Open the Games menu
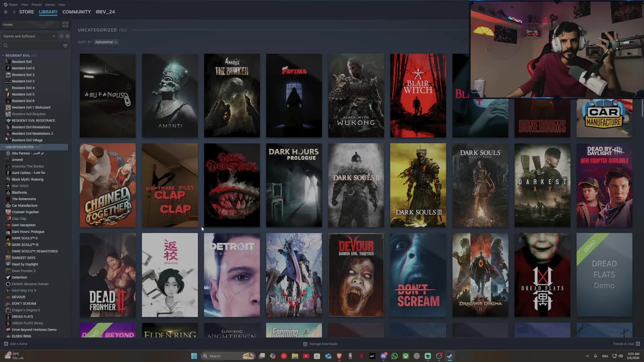The width and height of the screenshot is (644, 362). (x=50, y=5)
